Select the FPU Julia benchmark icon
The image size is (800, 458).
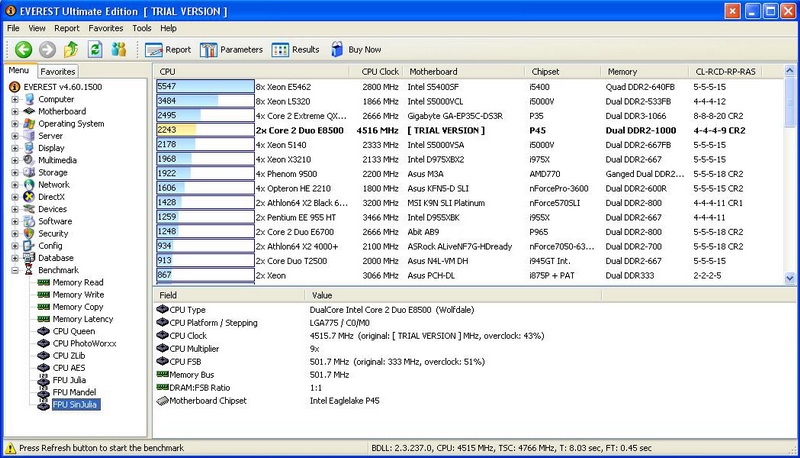point(44,380)
